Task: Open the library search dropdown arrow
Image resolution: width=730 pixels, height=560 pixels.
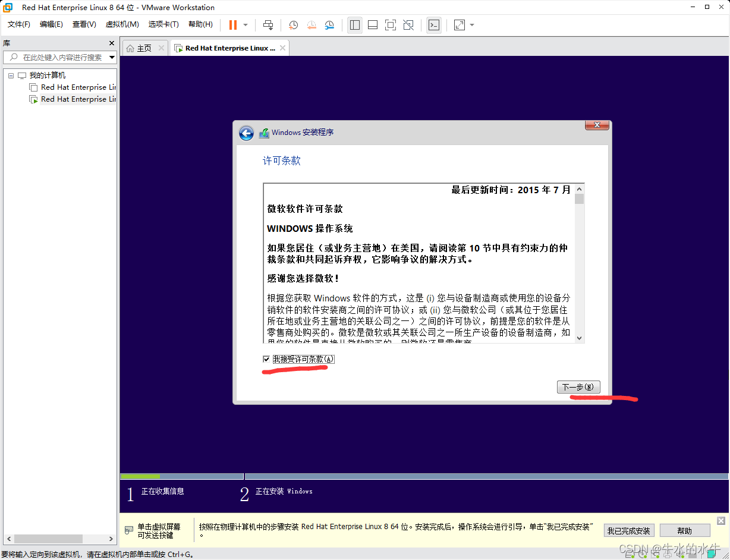Action: (112, 58)
